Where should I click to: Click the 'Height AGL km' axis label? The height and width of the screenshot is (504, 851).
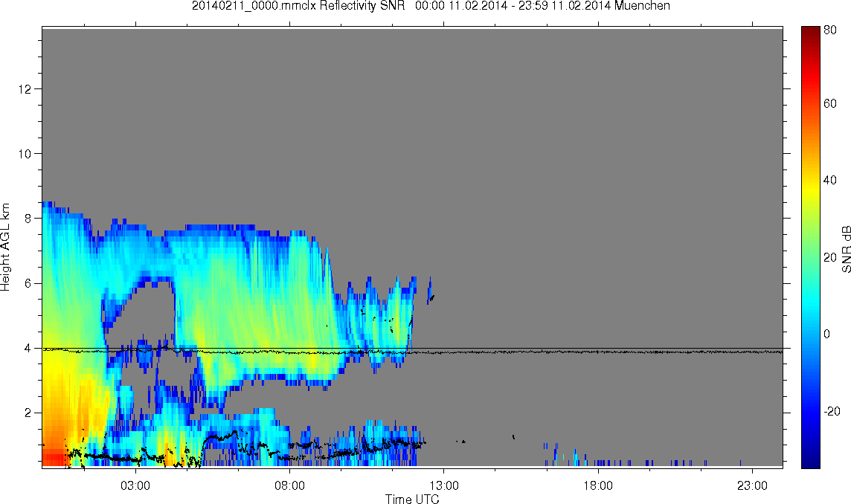coord(5,247)
